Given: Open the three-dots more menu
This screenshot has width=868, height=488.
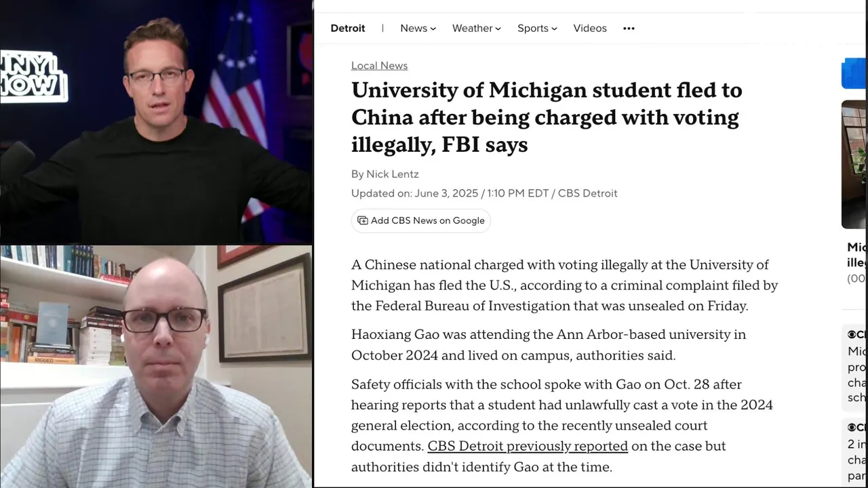Looking at the screenshot, I should pos(629,28).
